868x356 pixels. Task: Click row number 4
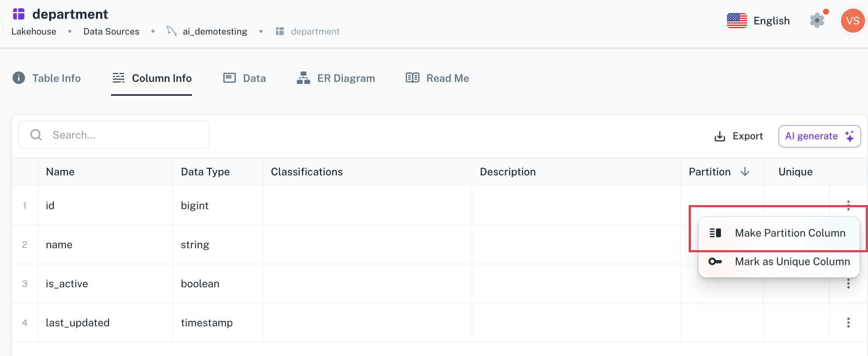coord(25,323)
